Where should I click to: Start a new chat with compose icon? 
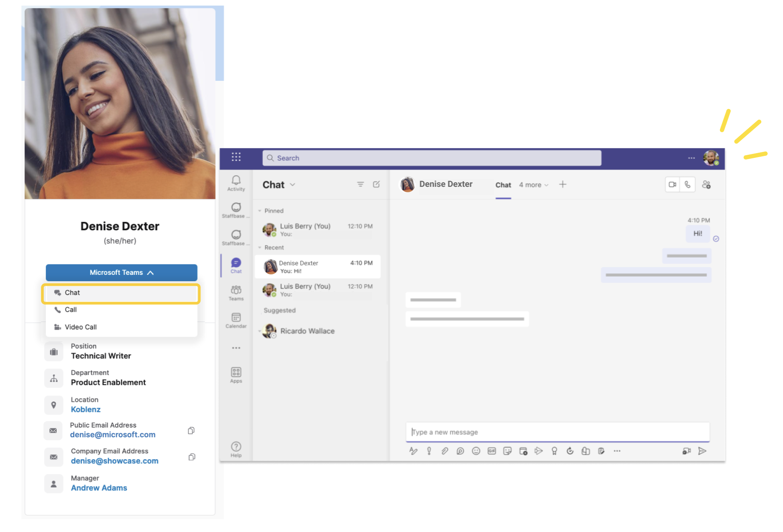[x=376, y=184]
